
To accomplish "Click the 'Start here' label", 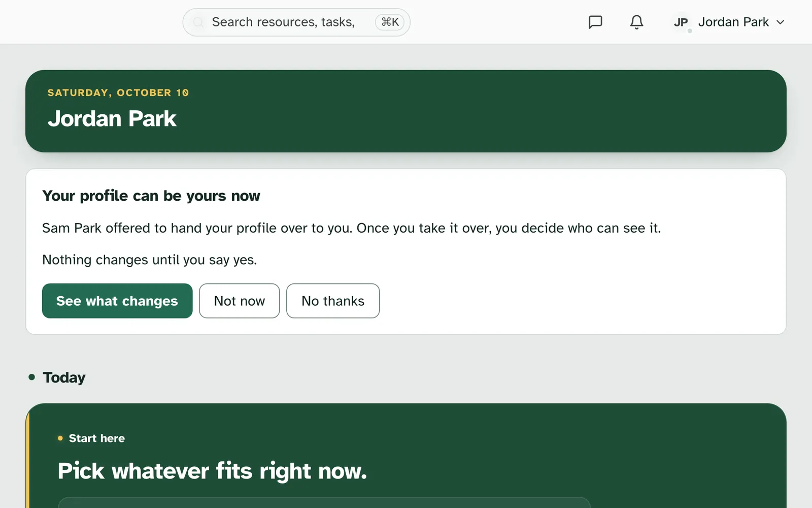I will [x=97, y=438].
